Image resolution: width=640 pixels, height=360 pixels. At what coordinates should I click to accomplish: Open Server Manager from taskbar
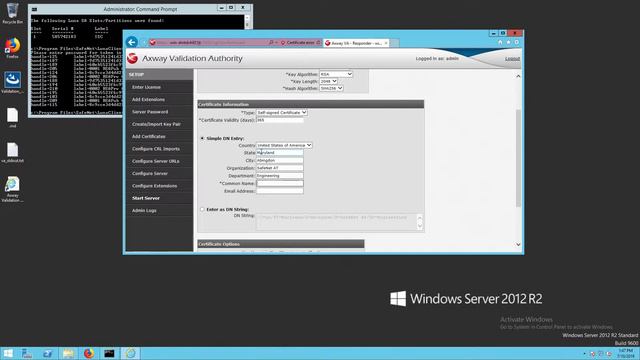[27, 353]
